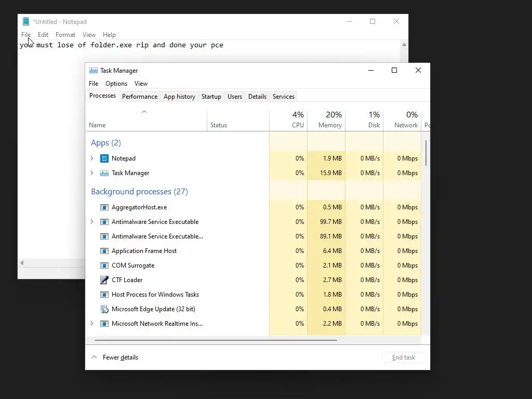Image resolution: width=532 pixels, height=399 pixels.
Task: Open the Format menu in Notepad
Action: (65, 35)
